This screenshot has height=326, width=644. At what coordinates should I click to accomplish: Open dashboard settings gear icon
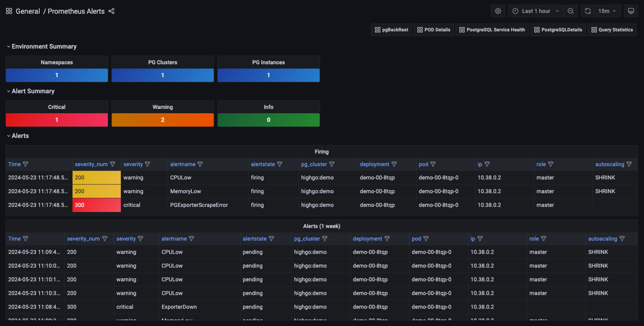[x=498, y=11]
